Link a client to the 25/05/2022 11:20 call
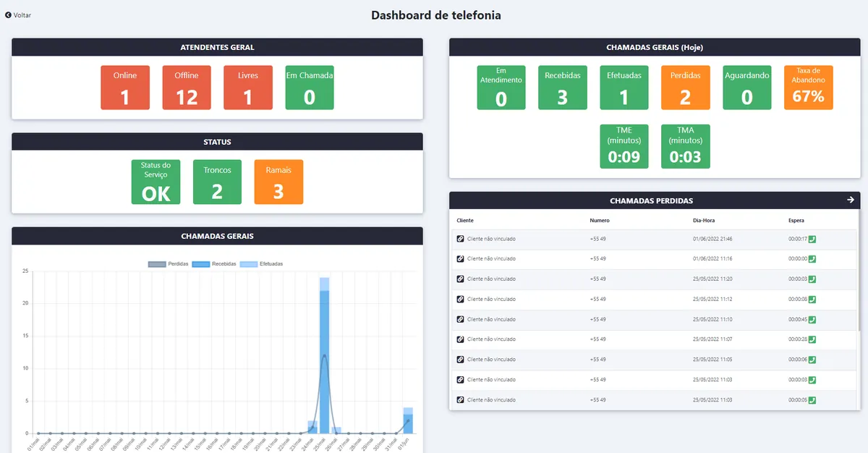The image size is (868, 453). click(x=460, y=279)
